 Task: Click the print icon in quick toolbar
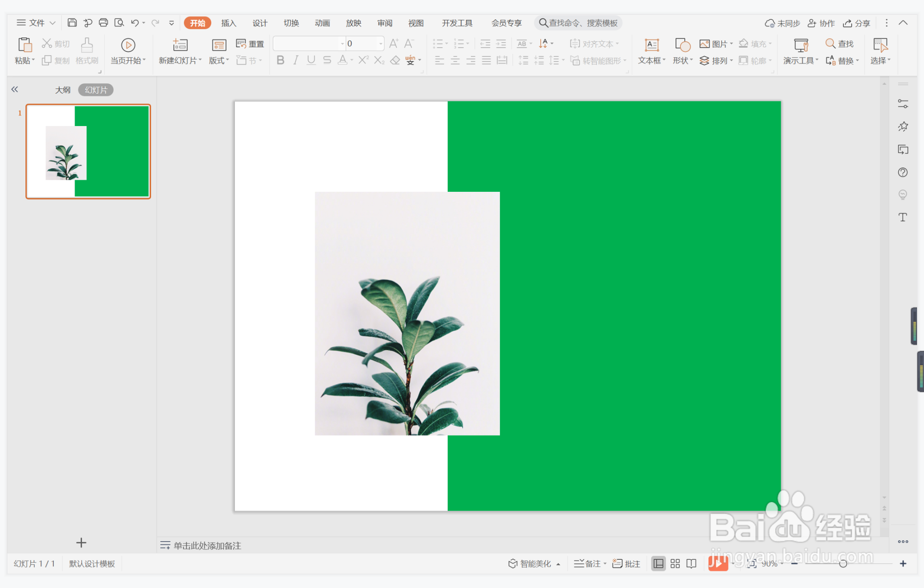103,23
